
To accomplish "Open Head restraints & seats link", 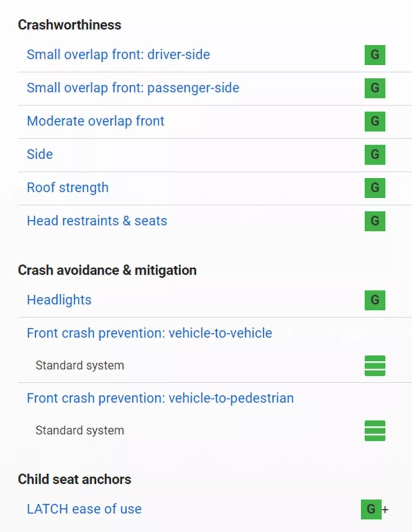I will pyautogui.click(x=97, y=221).
